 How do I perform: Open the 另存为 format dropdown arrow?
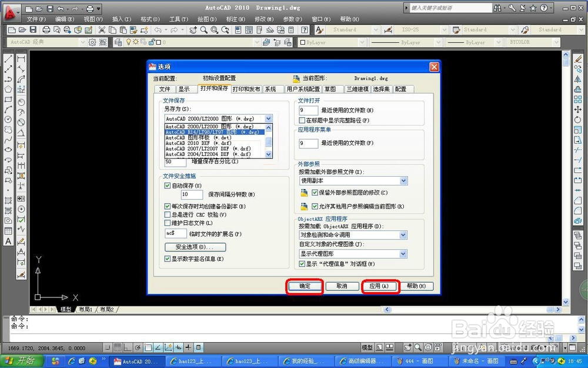269,119
